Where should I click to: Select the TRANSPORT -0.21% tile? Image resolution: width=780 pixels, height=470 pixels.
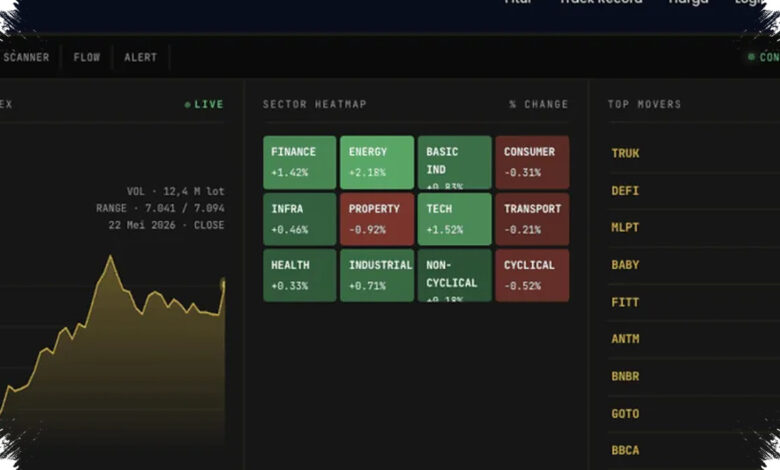tap(532, 219)
